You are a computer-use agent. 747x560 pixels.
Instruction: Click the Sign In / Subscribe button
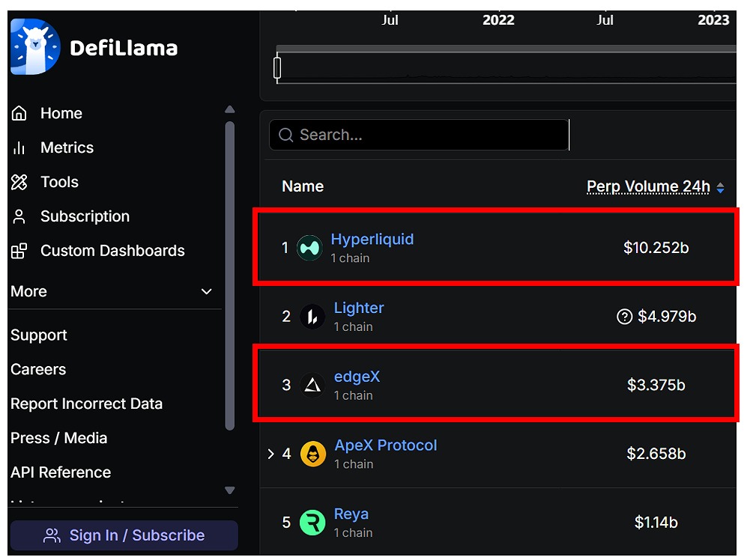[x=124, y=535]
